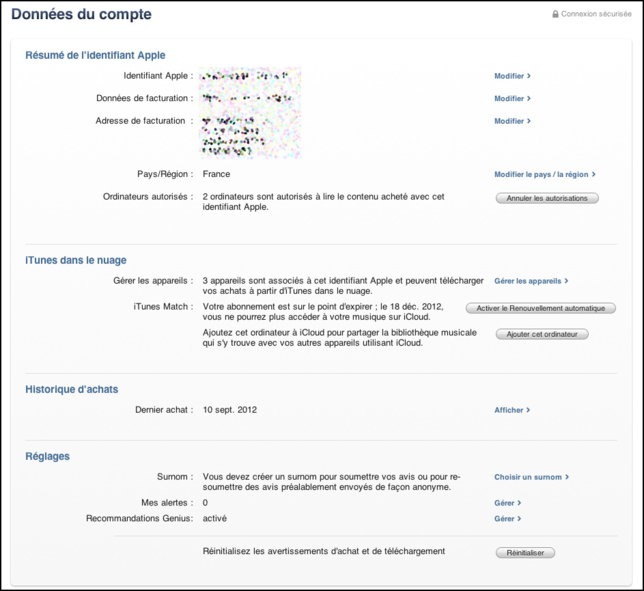Click Ajoutez cet ordinateur à iCloud text

coord(340,338)
